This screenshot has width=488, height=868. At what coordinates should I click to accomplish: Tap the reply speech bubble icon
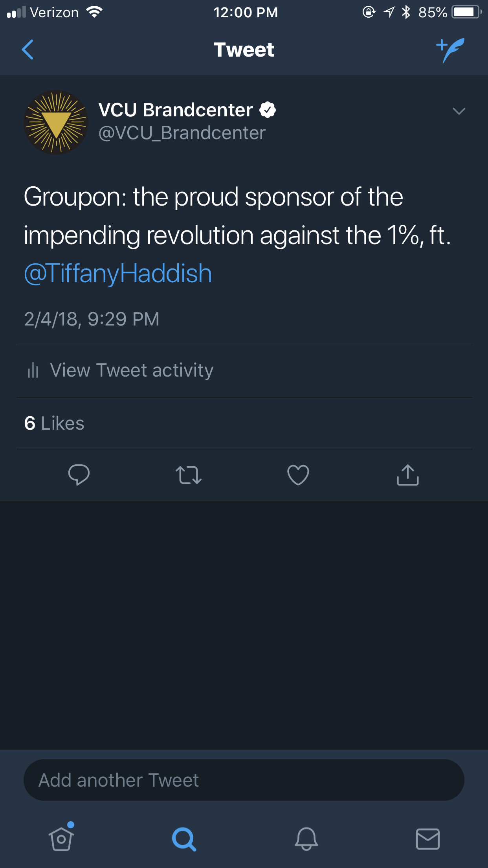pyautogui.click(x=79, y=475)
